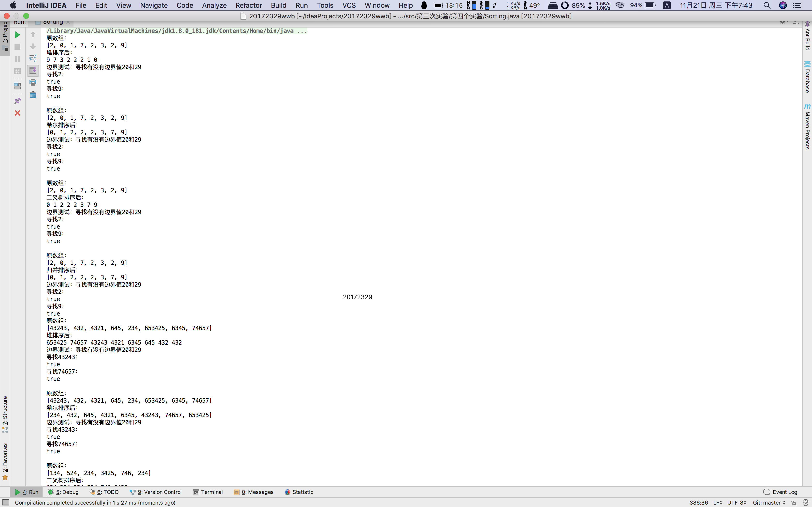This screenshot has height=507, width=812.
Task: Open the 5: Debug tool window
Action: click(x=63, y=492)
